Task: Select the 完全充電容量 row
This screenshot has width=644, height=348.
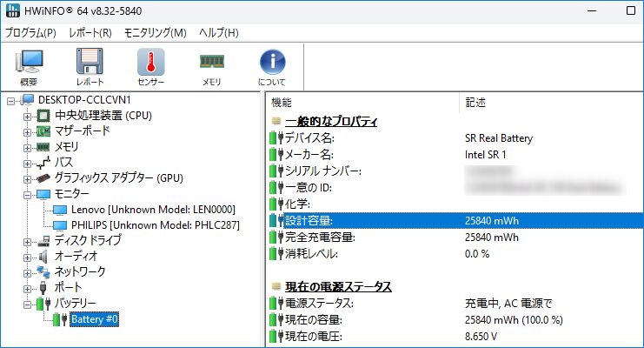Action: [x=320, y=237]
